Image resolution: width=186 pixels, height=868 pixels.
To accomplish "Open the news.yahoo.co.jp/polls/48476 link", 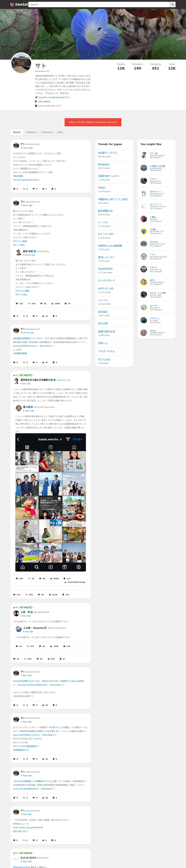I will pyautogui.click(x=28, y=827).
